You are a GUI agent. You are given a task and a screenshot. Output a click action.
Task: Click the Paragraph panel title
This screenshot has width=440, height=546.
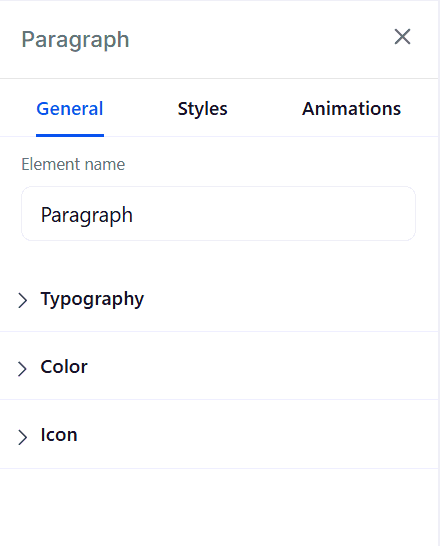(75, 40)
